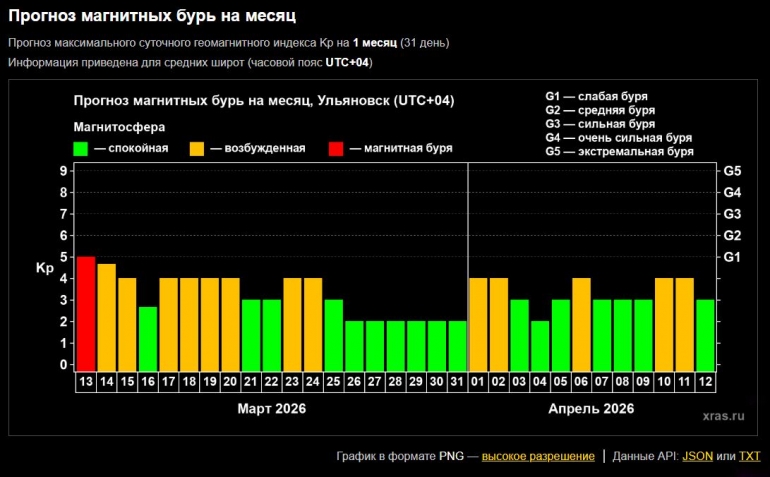Click the red «магнитная буря» legend swatch
The image size is (770, 477).
coord(336,149)
